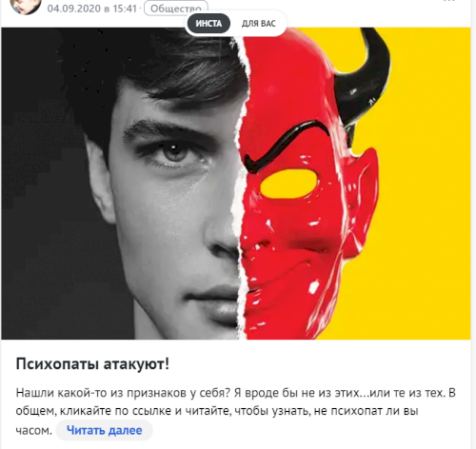
Task: Open the post author's avatar
Action: coord(26,6)
